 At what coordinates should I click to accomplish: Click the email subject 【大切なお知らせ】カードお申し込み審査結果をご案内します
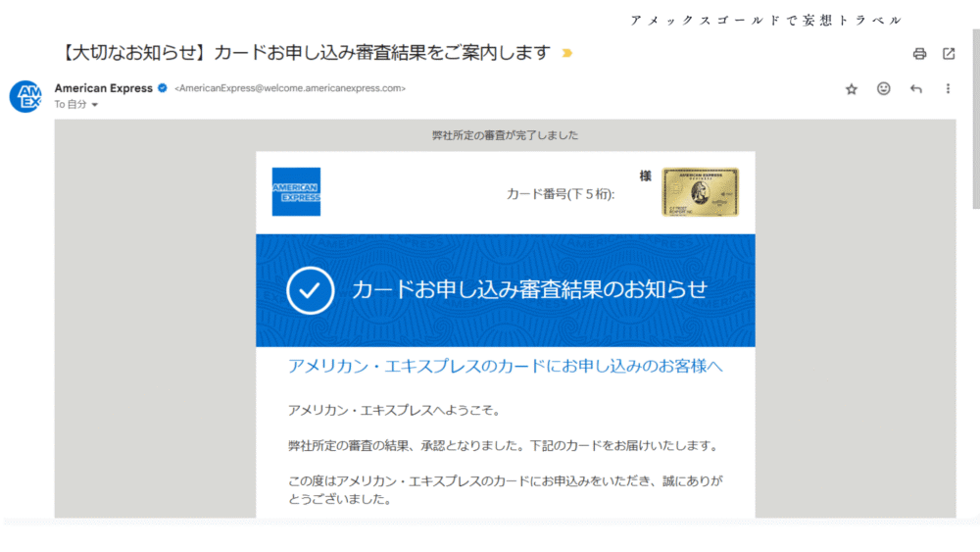click(x=305, y=53)
